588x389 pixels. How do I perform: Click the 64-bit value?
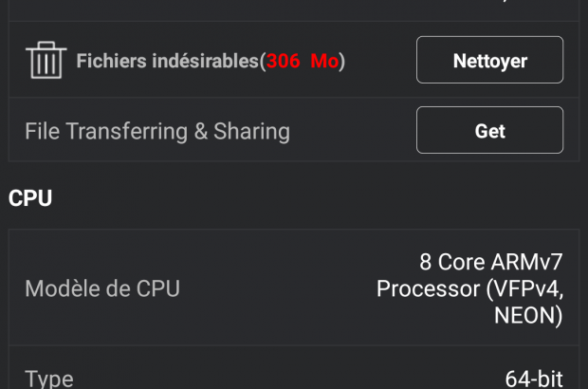tap(534, 379)
